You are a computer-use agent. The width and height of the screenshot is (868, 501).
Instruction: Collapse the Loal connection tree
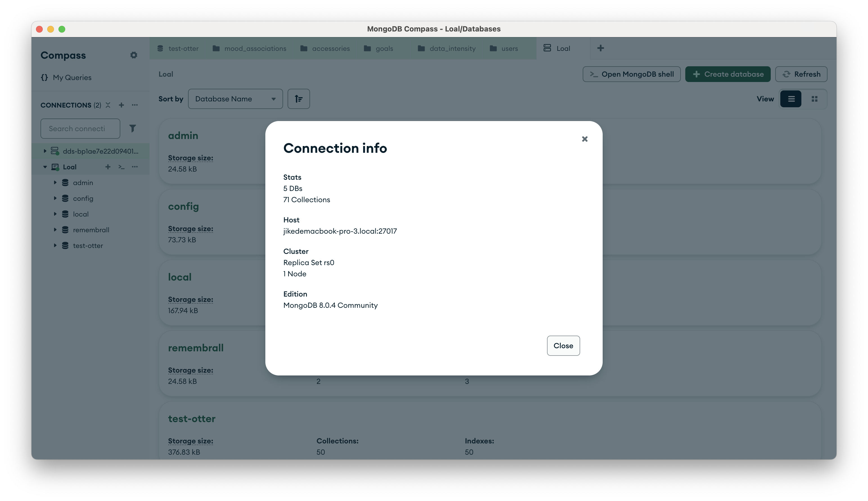[x=45, y=167]
